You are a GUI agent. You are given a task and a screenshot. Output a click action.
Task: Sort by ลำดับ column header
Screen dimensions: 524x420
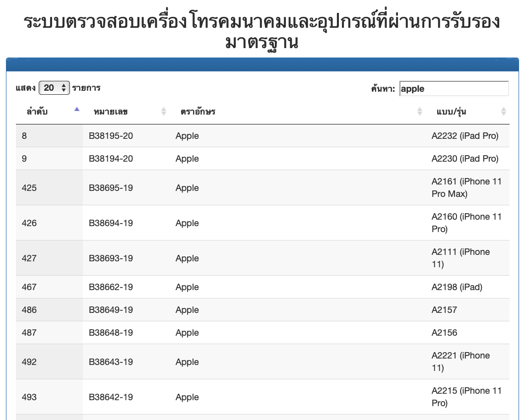pyautogui.click(x=37, y=112)
